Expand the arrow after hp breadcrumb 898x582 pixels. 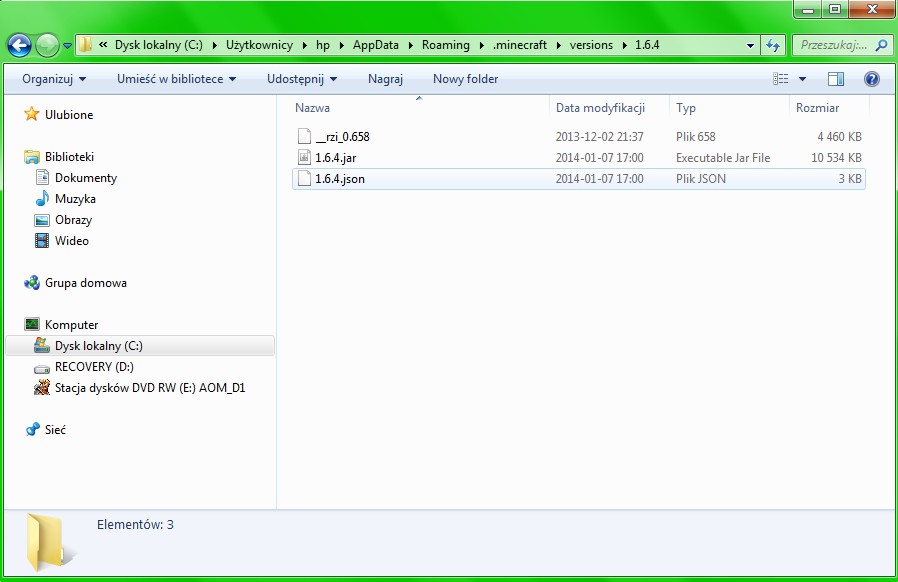click(341, 45)
